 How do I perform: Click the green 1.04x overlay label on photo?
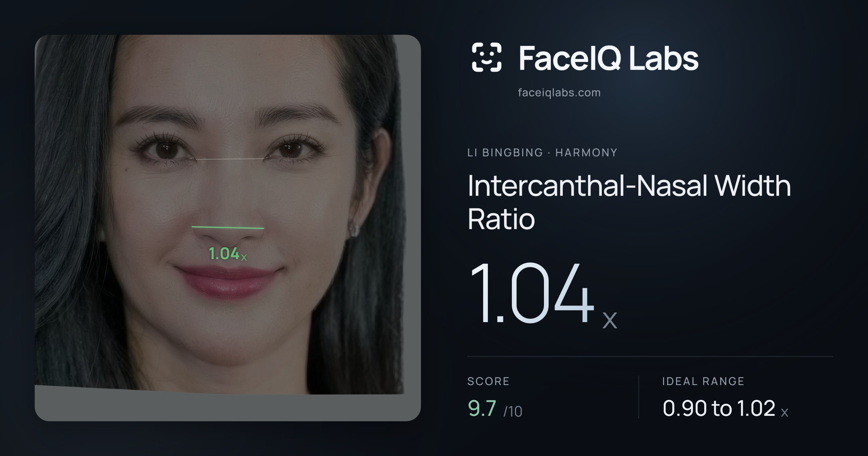(228, 254)
